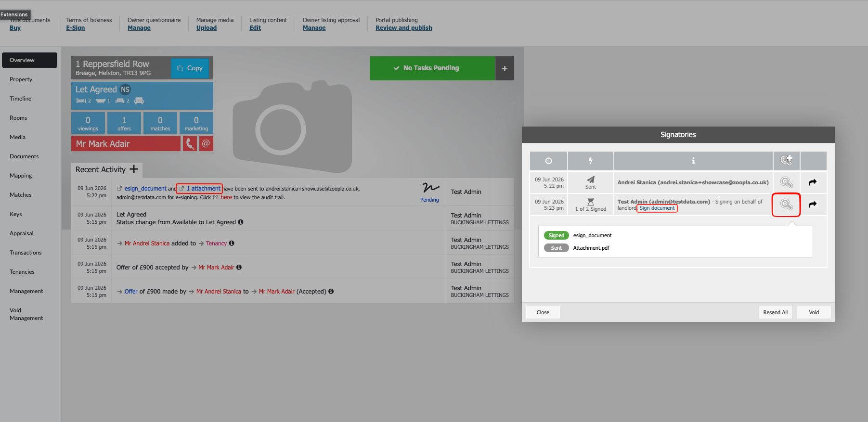
Task: Open Timeline in the sidebar
Action: pyautogui.click(x=21, y=99)
